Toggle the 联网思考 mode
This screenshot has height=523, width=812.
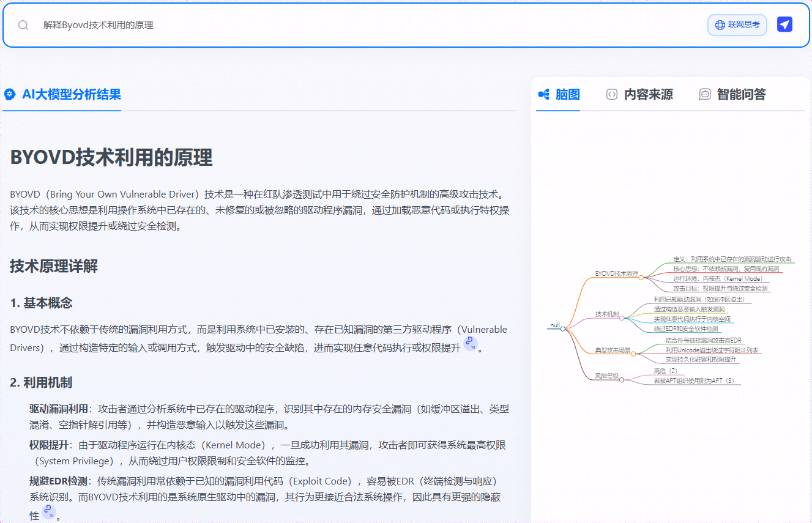tap(737, 25)
